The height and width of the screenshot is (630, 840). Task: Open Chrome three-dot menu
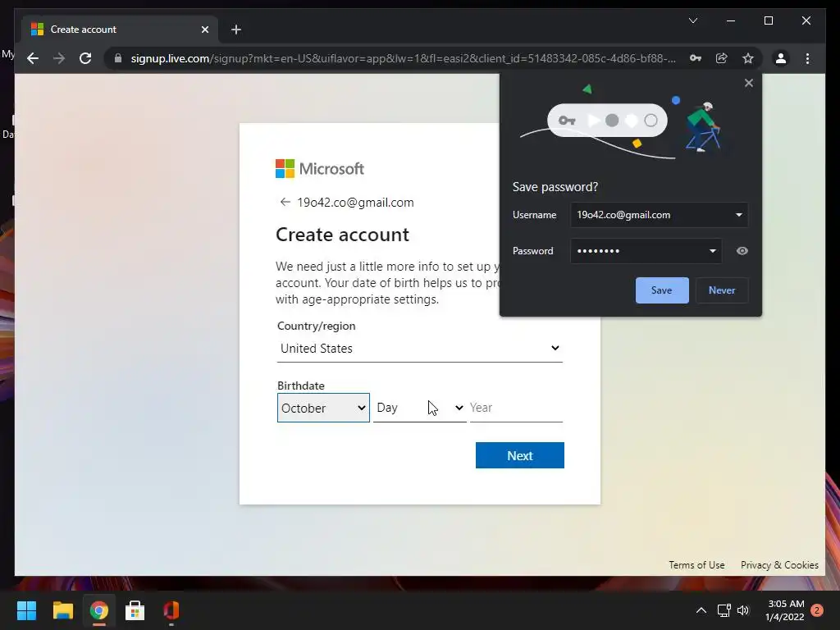[807, 58]
